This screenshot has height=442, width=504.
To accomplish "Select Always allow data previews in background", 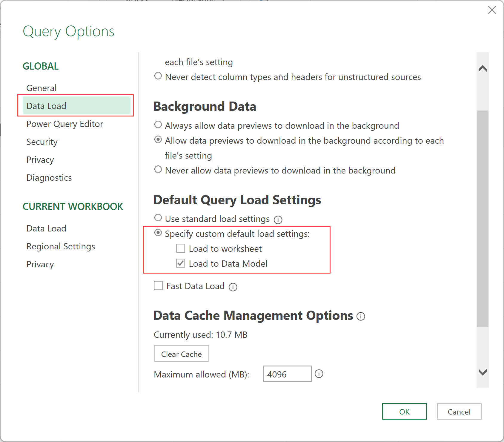I will coord(158,125).
